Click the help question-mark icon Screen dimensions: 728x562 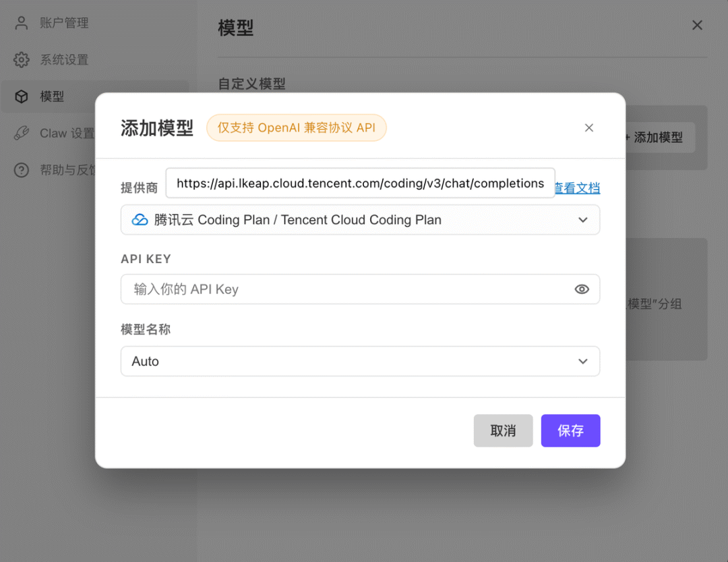click(x=22, y=170)
